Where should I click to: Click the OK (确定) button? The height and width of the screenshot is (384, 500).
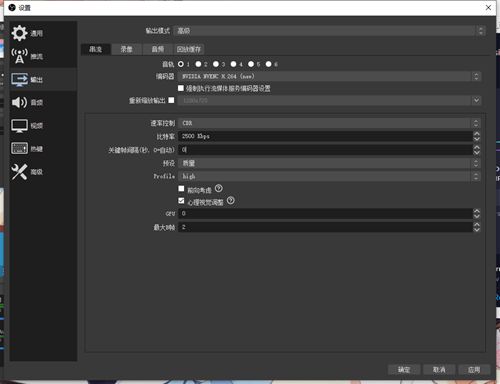pos(404,369)
